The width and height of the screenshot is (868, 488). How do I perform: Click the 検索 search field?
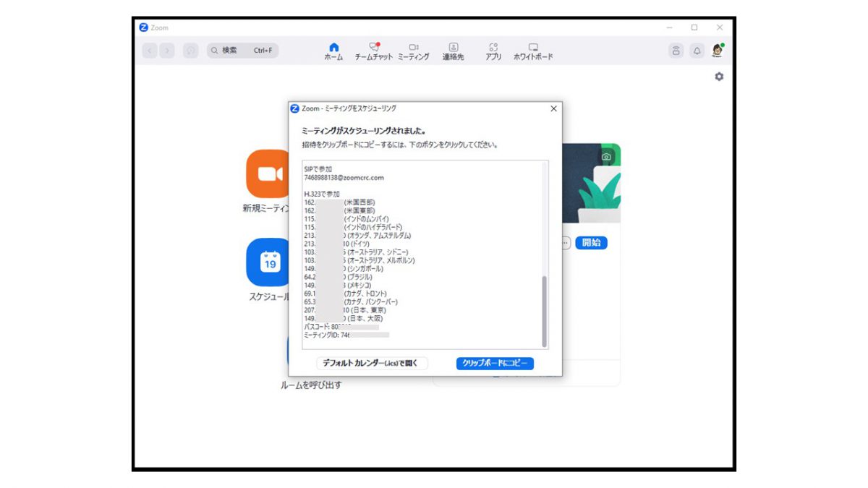[x=243, y=51]
